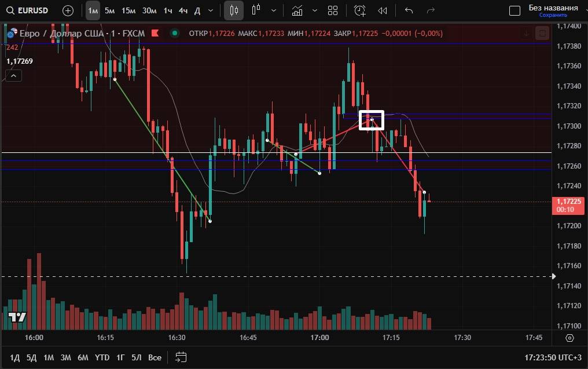
Task: Create an alert with the clock icon
Action: tap(359, 10)
